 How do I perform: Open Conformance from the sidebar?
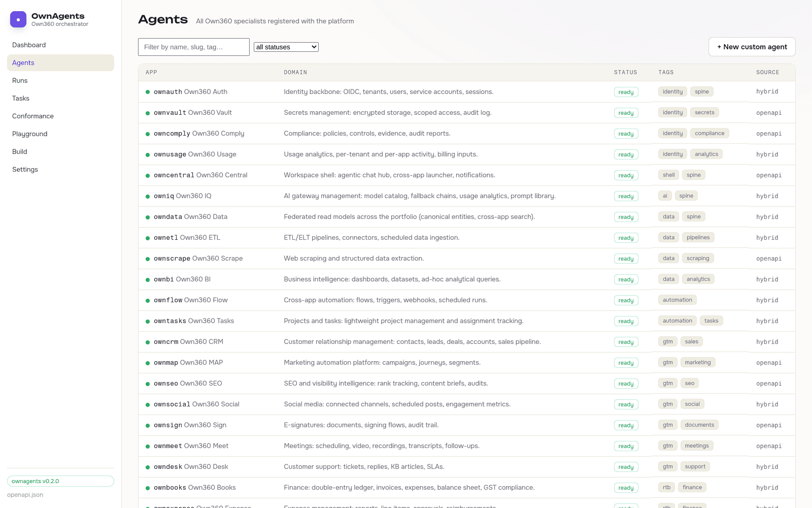click(x=60, y=116)
